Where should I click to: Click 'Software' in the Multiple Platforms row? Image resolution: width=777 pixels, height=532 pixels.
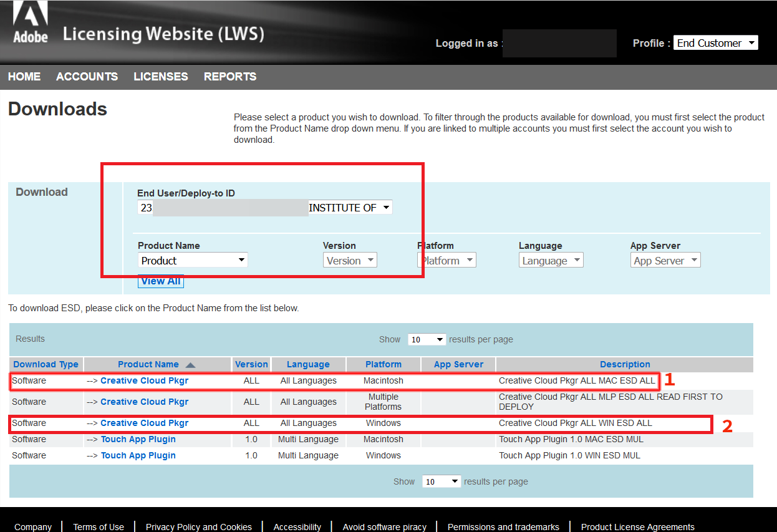(29, 402)
